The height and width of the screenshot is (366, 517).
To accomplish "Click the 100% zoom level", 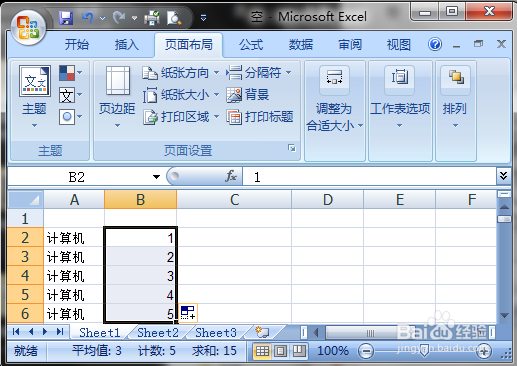I will coord(333,351).
